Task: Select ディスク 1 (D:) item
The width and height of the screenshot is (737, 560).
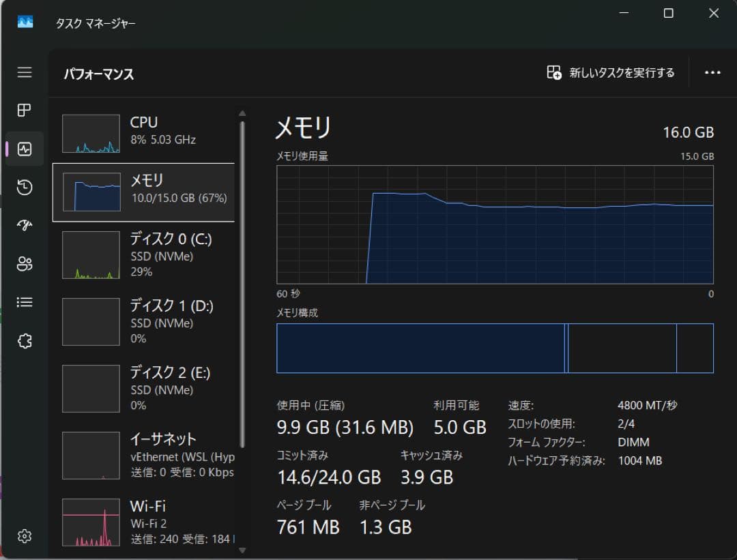Action: 143,322
